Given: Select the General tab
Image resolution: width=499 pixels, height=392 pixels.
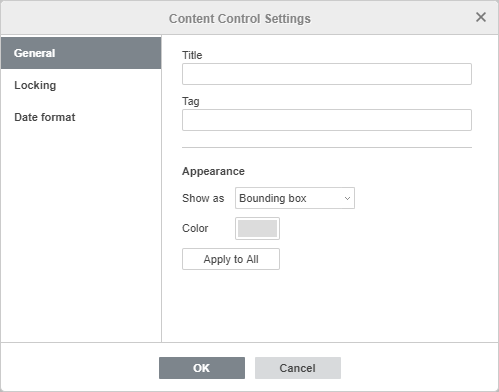Looking at the screenshot, I should pos(81,53).
